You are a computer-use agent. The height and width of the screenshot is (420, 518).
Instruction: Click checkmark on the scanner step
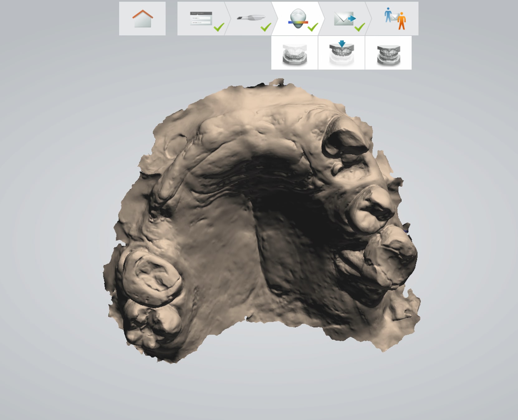coord(266,27)
